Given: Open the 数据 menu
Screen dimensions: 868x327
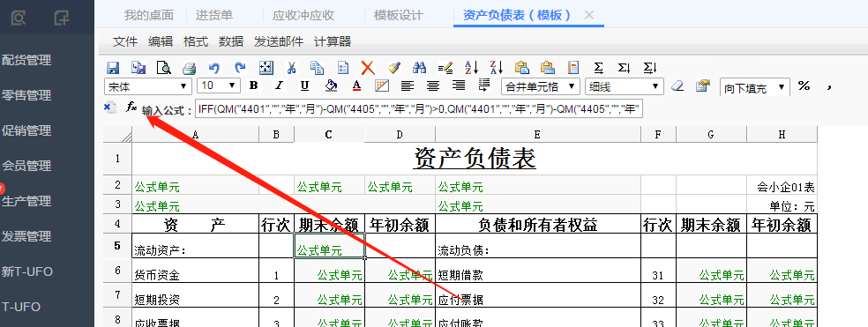Looking at the screenshot, I should coord(231,41).
